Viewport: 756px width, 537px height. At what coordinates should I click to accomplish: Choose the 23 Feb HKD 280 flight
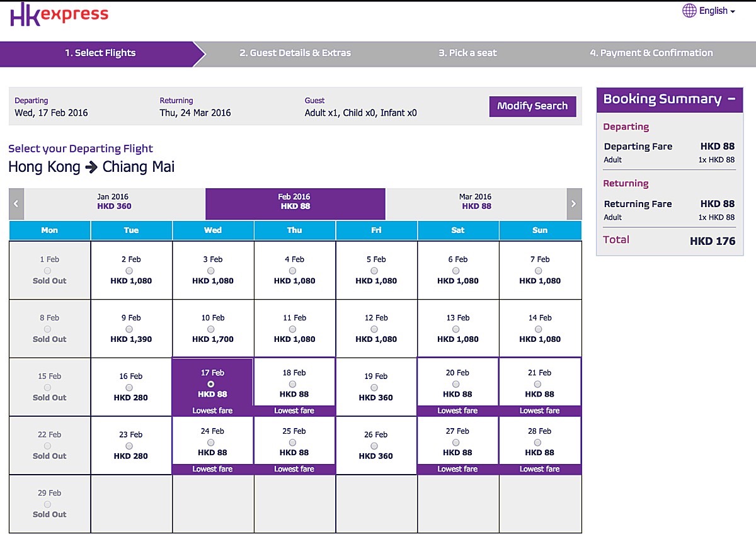click(x=131, y=445)
